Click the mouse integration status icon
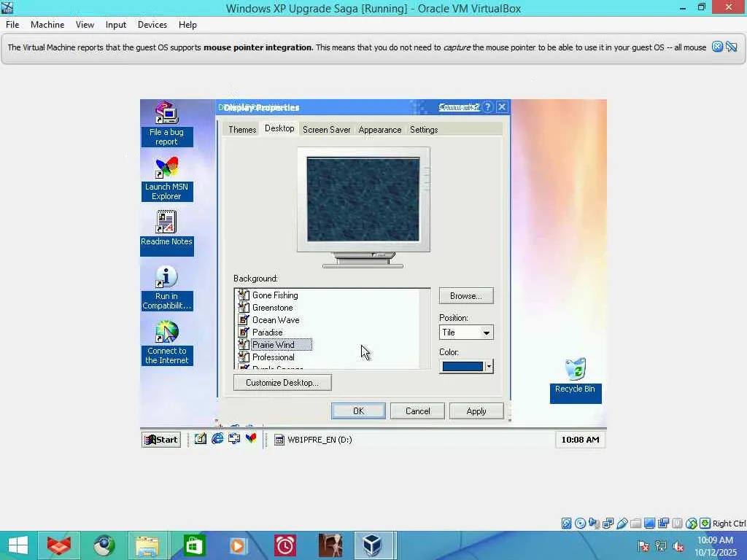 point(692,524)
